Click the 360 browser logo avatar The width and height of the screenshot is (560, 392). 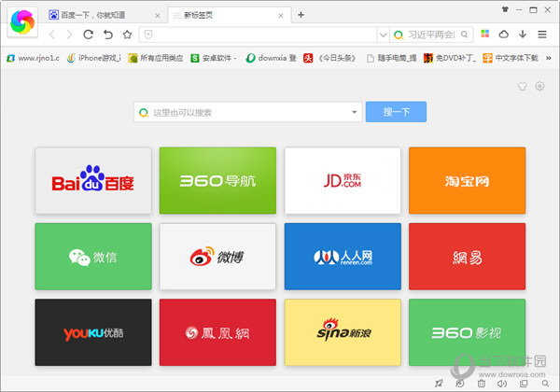click(21, 21)
